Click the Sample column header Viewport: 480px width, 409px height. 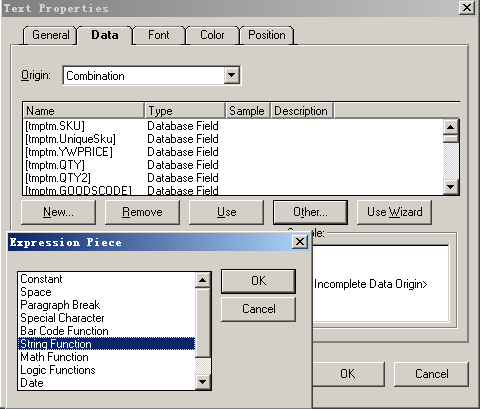[248, 111]
